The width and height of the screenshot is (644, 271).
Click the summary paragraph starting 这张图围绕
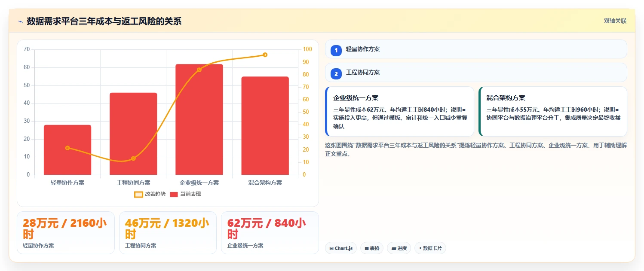coord(476,149)
